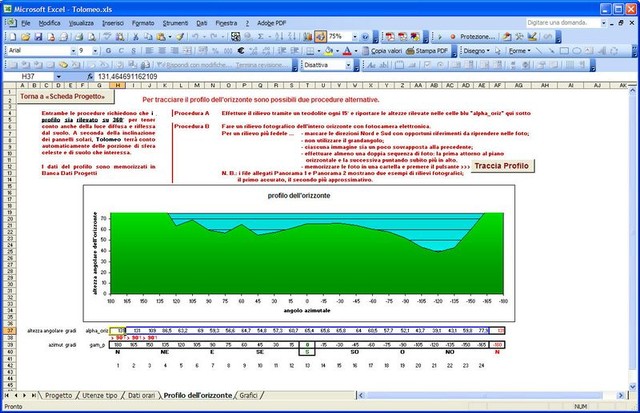Sort descending with the Z-A icon
Screen dimensions: 640x413
pyautogui.click(x=292, y=37)
